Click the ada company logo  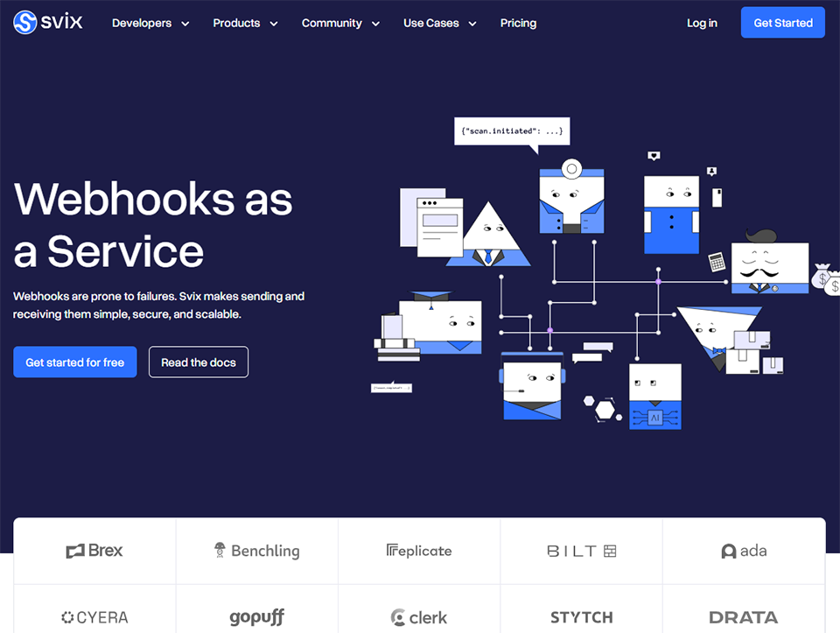pyautogui.click(x=744, y=551)
